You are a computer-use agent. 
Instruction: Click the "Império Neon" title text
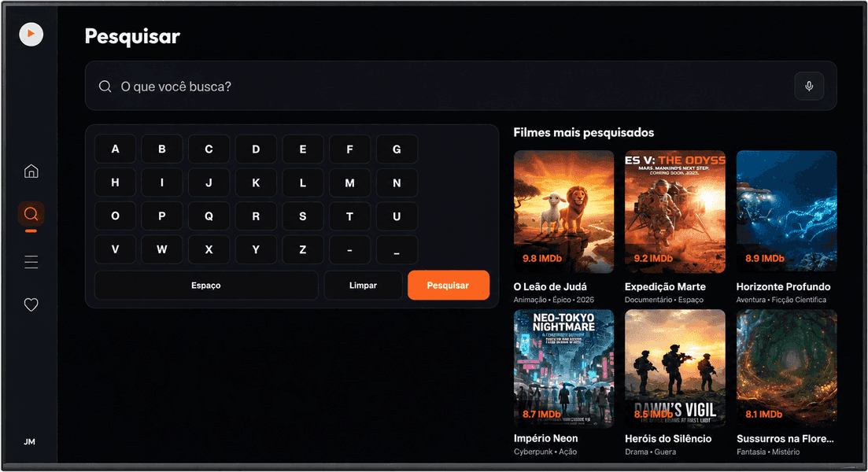pos(546,438)
